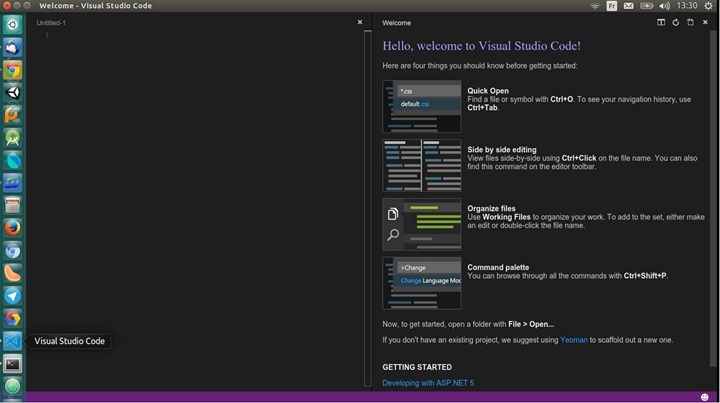The width and height of the screenshot is (720, 403).
Task: Click the 'Side by side editing' heading
Action: pyautogui.click(x=502, y=150)
